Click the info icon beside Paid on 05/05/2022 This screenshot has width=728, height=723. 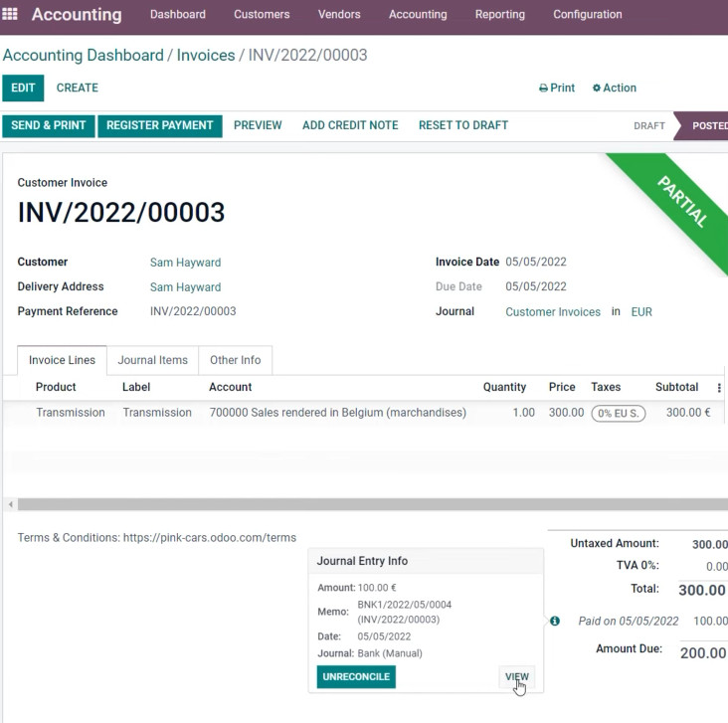pos(555,621)
